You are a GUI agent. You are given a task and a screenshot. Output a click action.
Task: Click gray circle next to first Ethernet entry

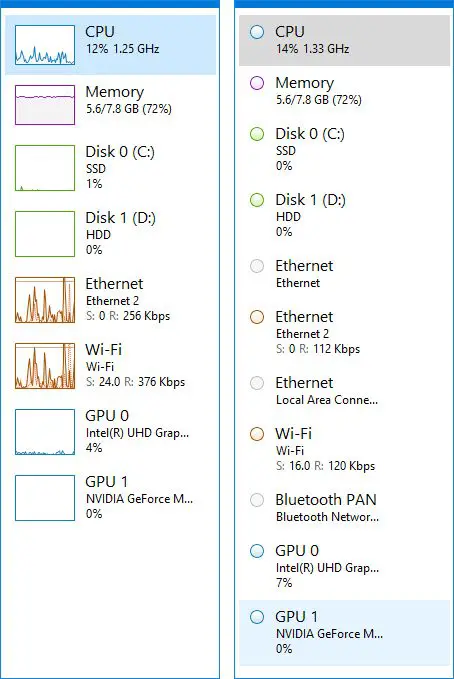[257, 266]
